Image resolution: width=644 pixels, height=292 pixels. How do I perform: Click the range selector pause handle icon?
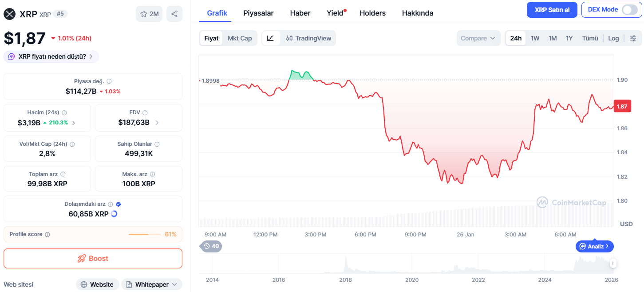pos(613,263)
